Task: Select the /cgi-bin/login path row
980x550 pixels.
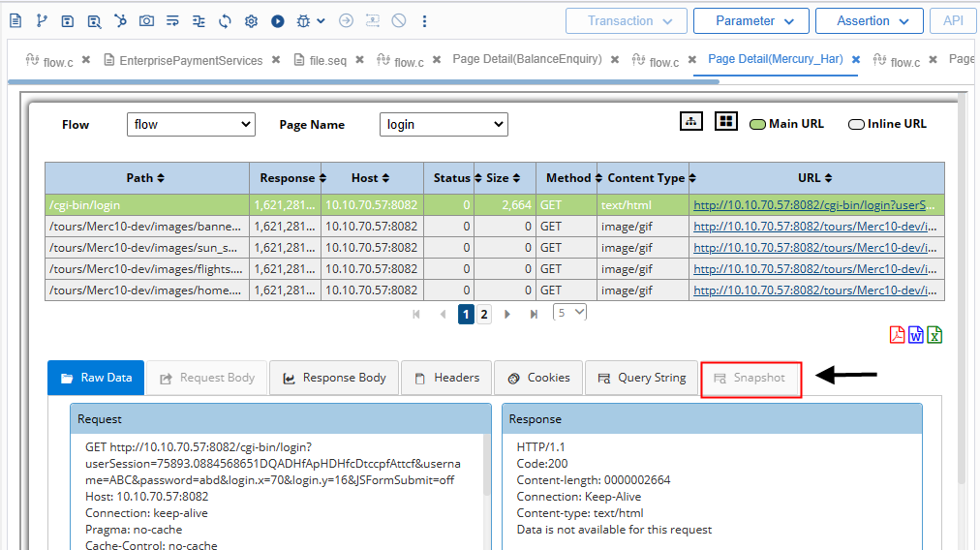Action: click(x=495, y=205)
